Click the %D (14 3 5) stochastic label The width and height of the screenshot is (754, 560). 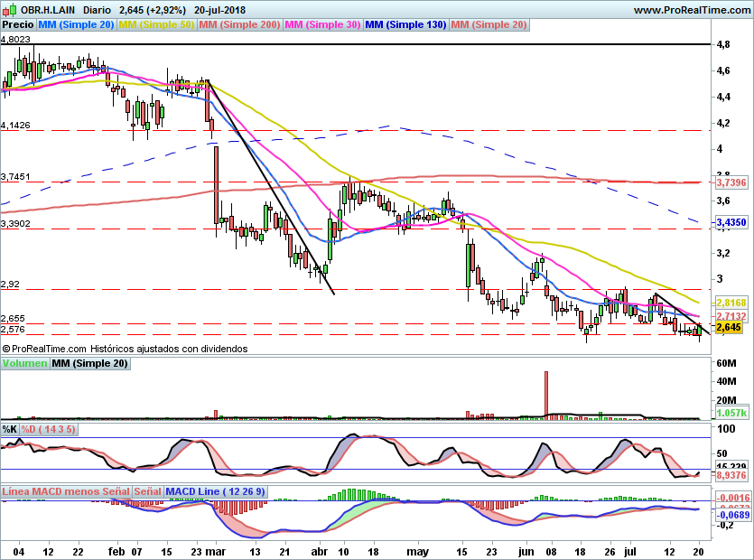pos(48,429)
